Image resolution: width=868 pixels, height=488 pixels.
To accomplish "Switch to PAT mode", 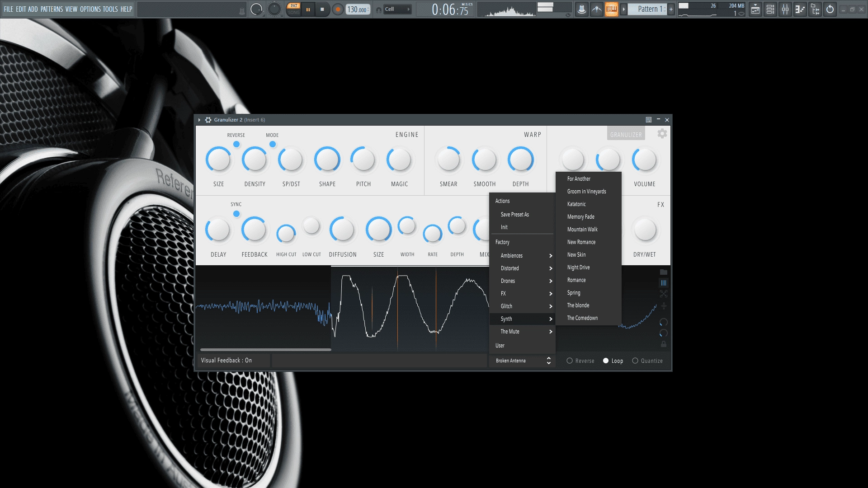I will coord(294,6).
